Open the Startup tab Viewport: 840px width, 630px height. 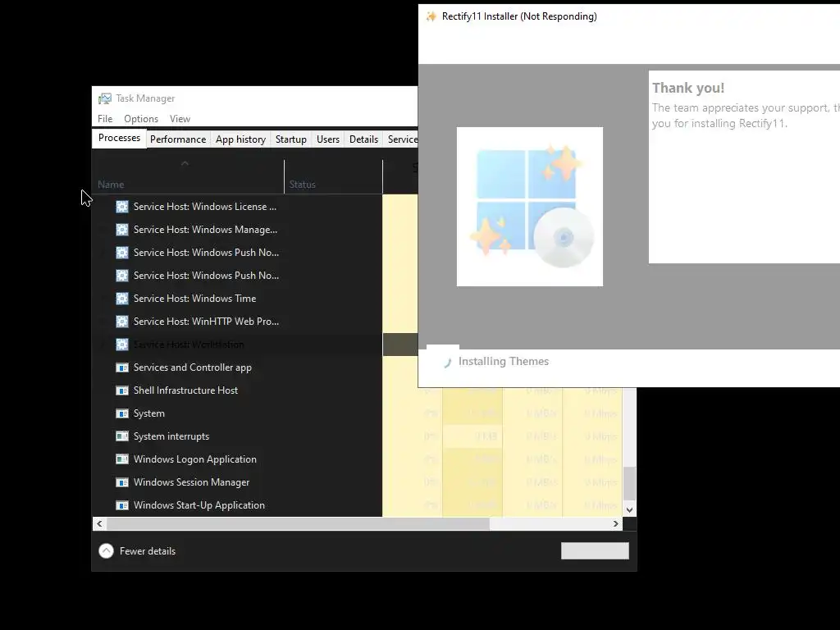coord(291,139)
